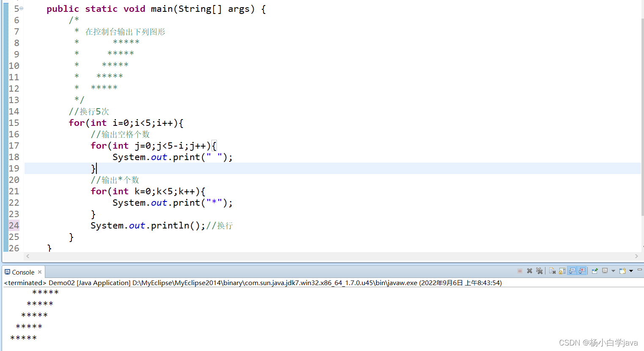Place cursor on 'public static void main' line
Screen dimensions: 644x351
[156, 9]
